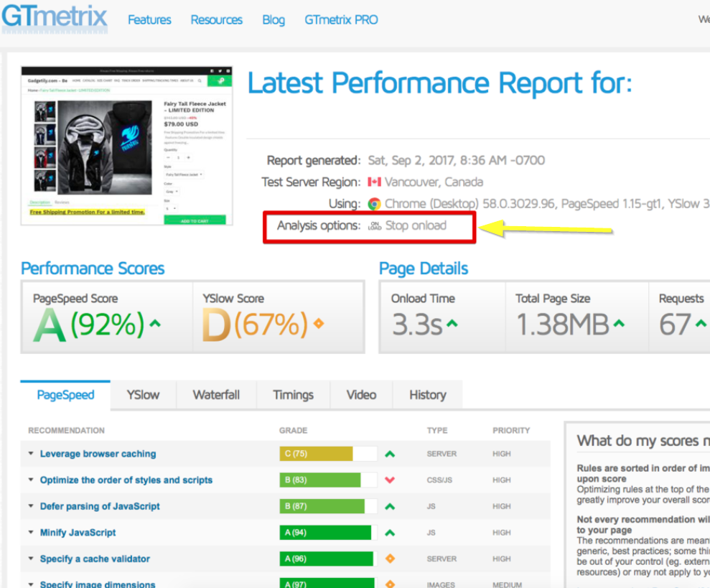Open the Features menu
710x588 pixels.
tap(149, 20)
